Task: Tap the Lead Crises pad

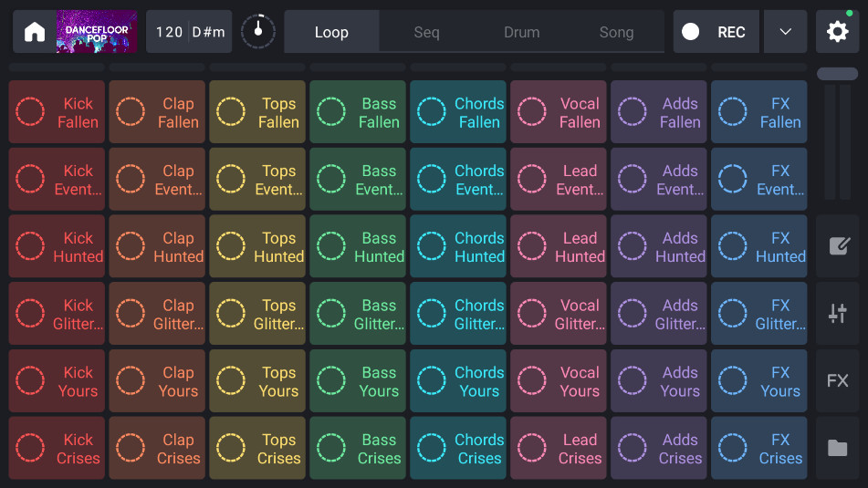Action: pos(559,448)
